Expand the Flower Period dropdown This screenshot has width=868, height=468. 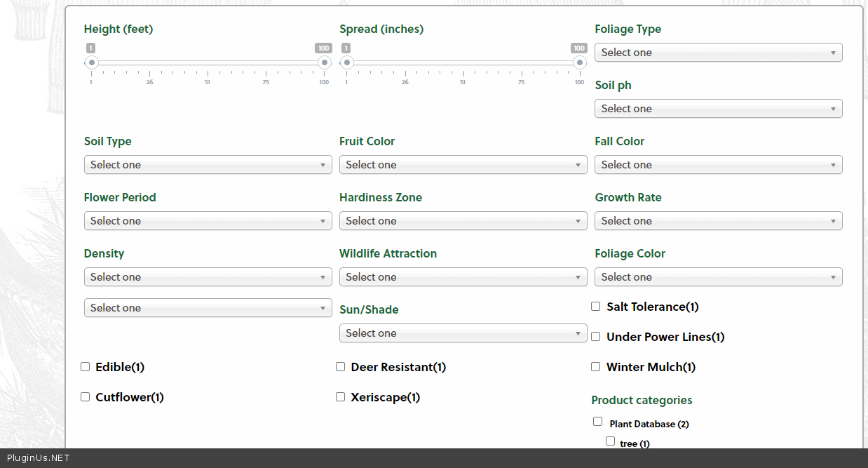pyautogui.click(x=208, y=221)
